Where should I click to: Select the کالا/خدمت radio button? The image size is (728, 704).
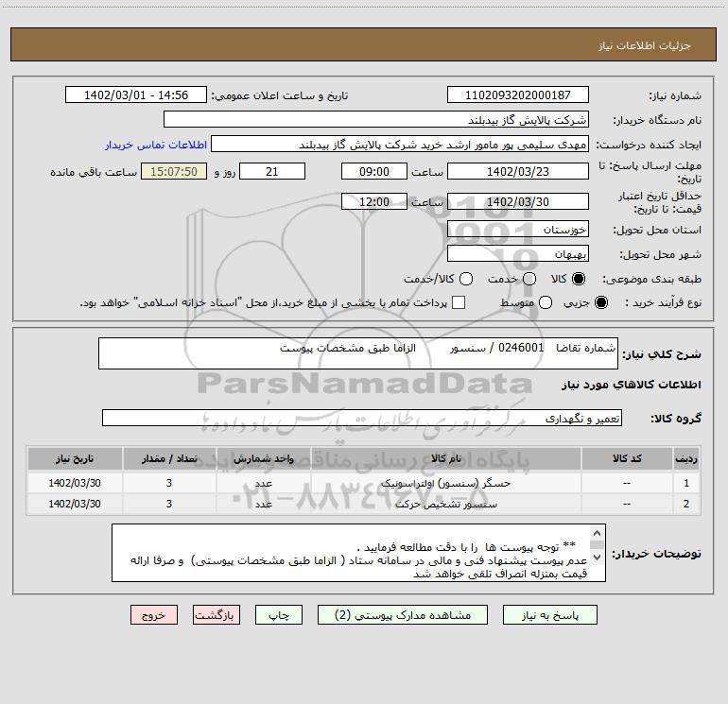click(466, 279)
